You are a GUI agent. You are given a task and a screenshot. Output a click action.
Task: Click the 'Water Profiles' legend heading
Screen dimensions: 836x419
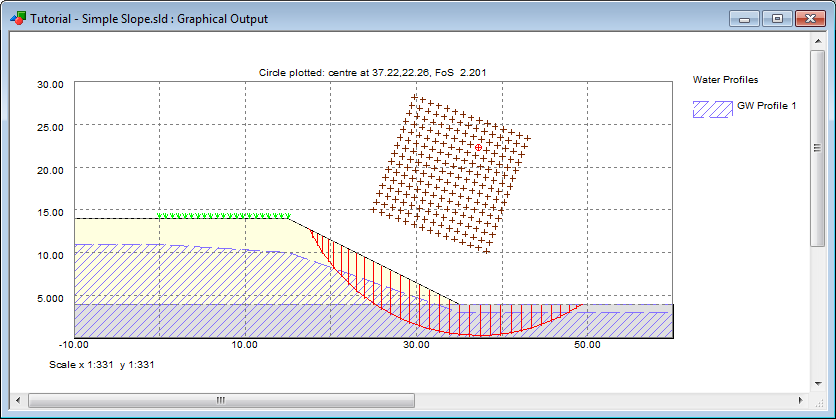[x=725, y=79]
